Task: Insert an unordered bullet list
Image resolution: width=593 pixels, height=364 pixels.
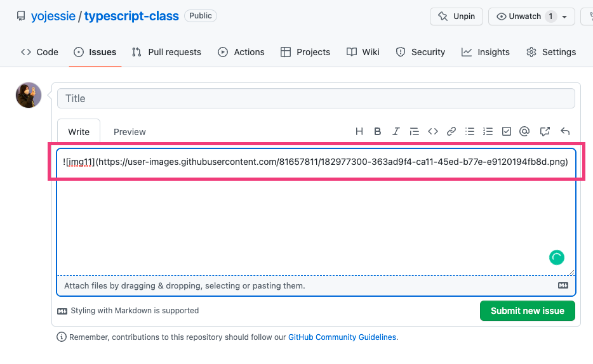Action: tap(470, 131)
